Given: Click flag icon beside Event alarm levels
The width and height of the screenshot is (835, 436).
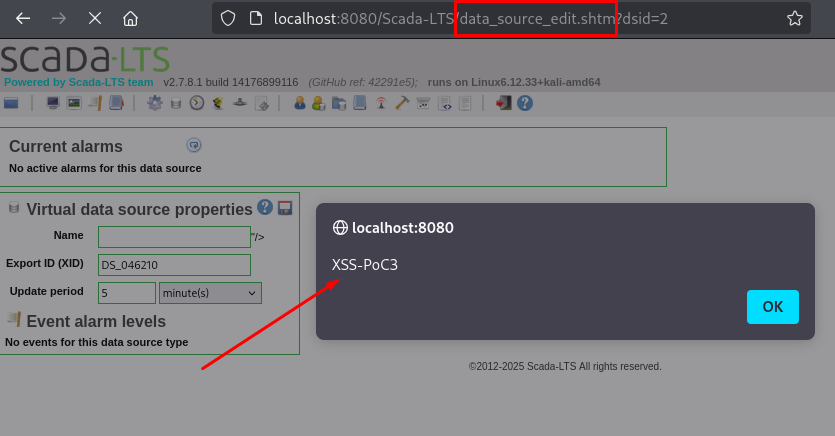Looking at the screenshot, I should [x=14, y=319].
